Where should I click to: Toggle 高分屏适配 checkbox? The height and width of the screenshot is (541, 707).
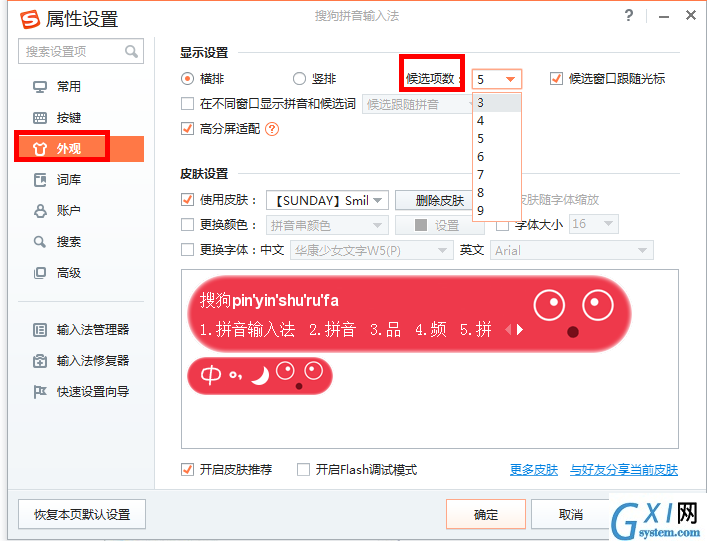(187, 129)
